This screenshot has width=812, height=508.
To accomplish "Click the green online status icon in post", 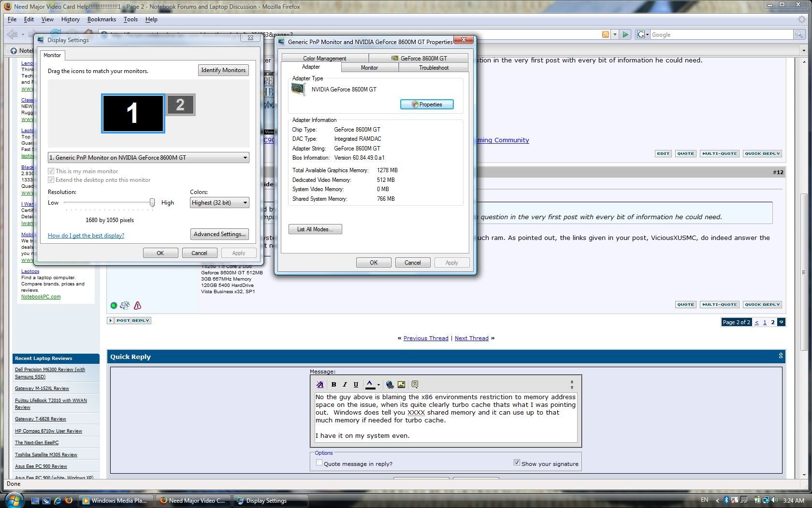I will coord(114,305).
